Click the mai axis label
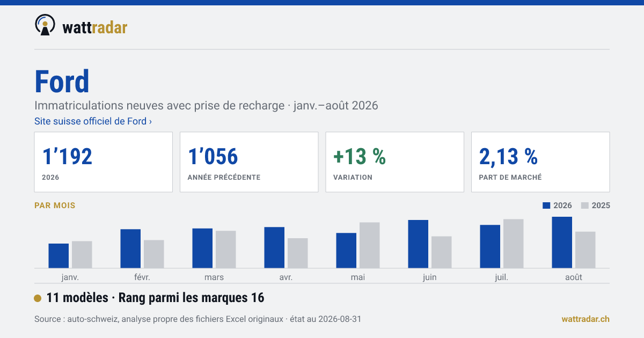The height and width of the screenshot is (338, 644). [x=358, y=277]
